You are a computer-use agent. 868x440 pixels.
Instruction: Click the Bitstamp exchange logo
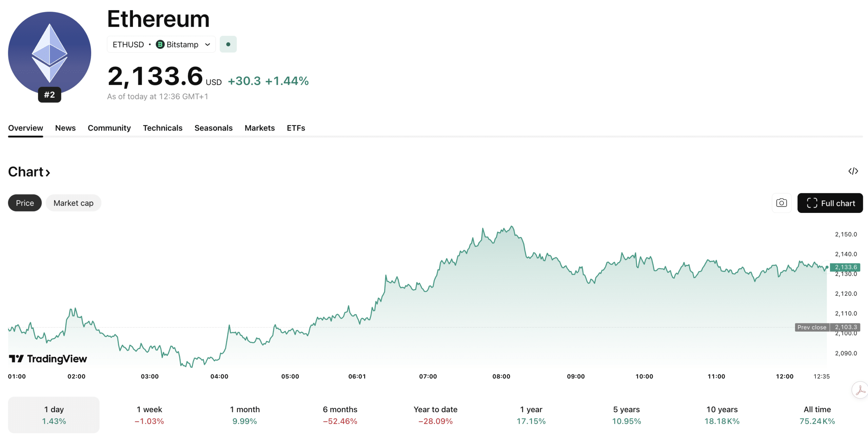point(160,44)
